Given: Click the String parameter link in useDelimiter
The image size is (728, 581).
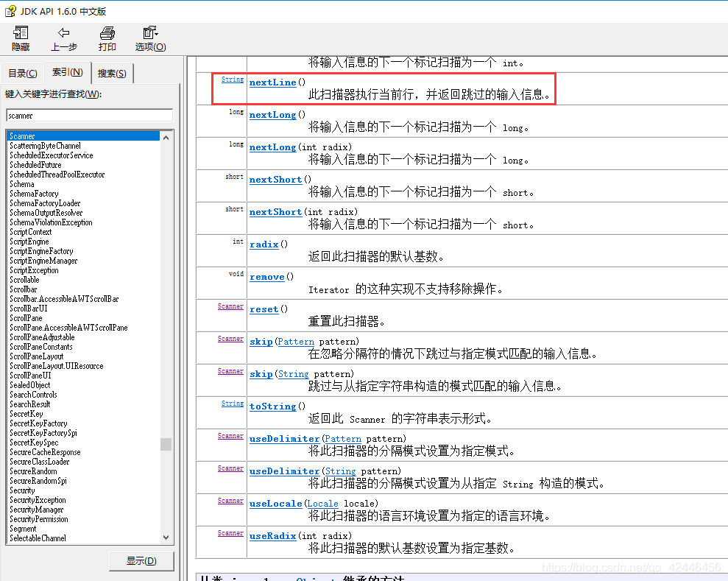Looking at the screenshot, I should pyautogui.click(x=340, y=471).
